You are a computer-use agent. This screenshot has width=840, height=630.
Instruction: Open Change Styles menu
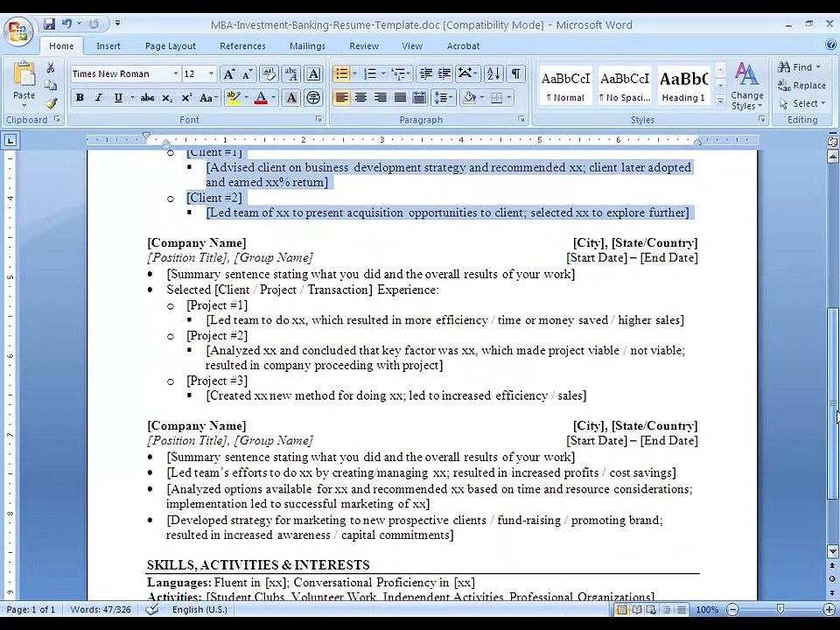[746, 86]
